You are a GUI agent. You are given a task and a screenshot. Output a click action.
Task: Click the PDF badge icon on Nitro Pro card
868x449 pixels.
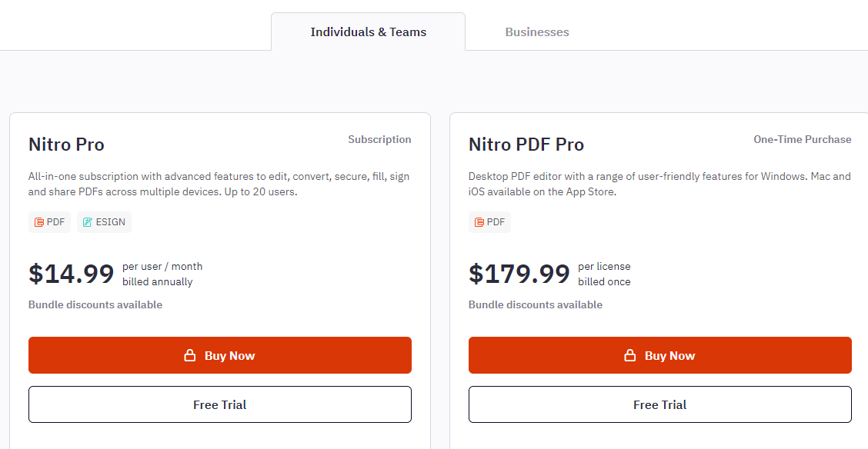point(49,221)
